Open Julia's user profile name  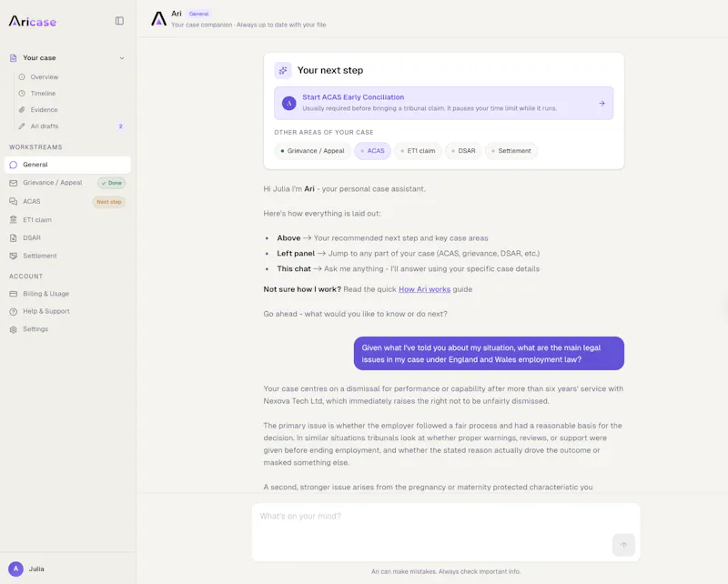point(36,569)
